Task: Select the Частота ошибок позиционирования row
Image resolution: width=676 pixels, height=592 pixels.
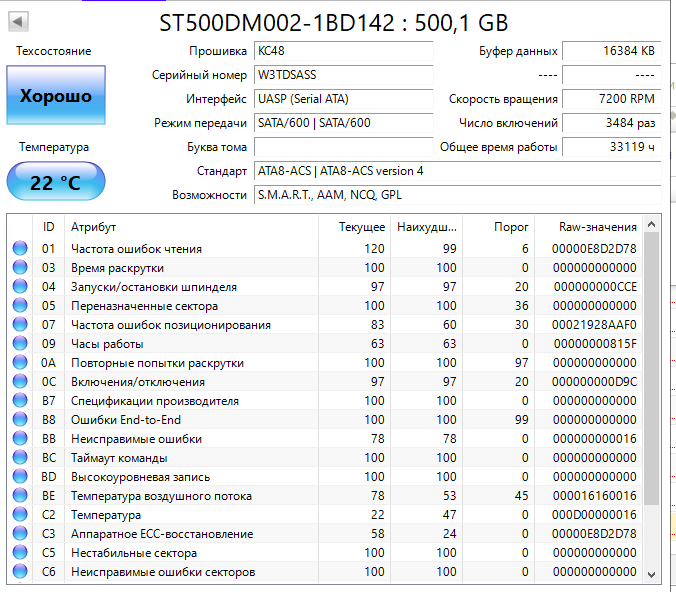Action: [x=325, y=324]
